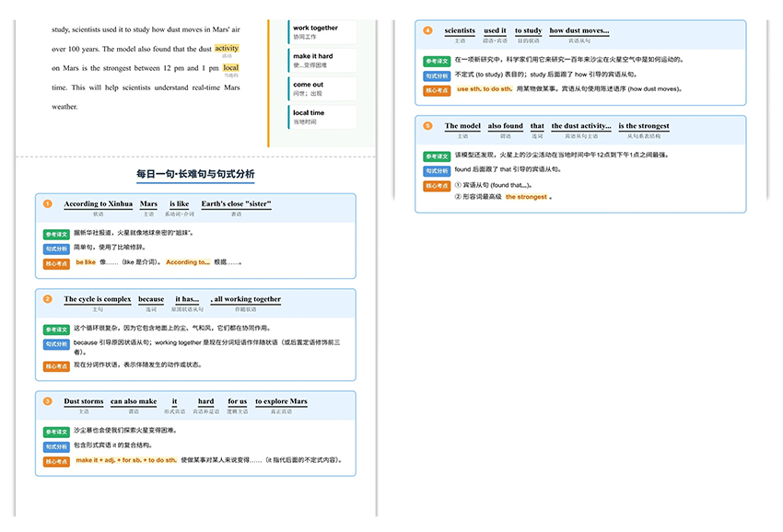Select the "local time" vocabulary card

(321, 117)
